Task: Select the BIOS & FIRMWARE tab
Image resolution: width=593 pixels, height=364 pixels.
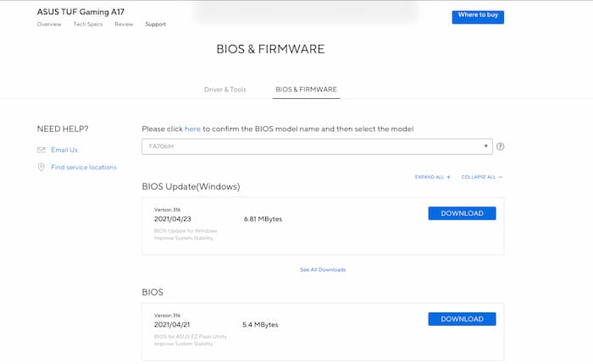Action: coord(306,89)
